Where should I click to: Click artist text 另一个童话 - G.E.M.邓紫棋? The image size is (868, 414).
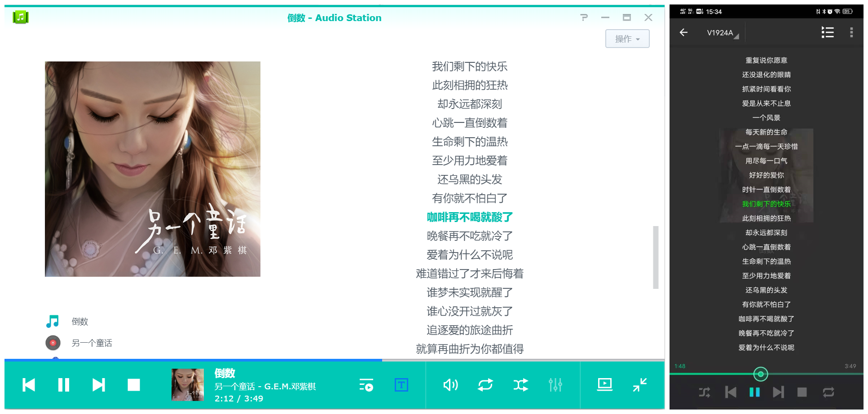pyautogui.click(x=265, y=386)
